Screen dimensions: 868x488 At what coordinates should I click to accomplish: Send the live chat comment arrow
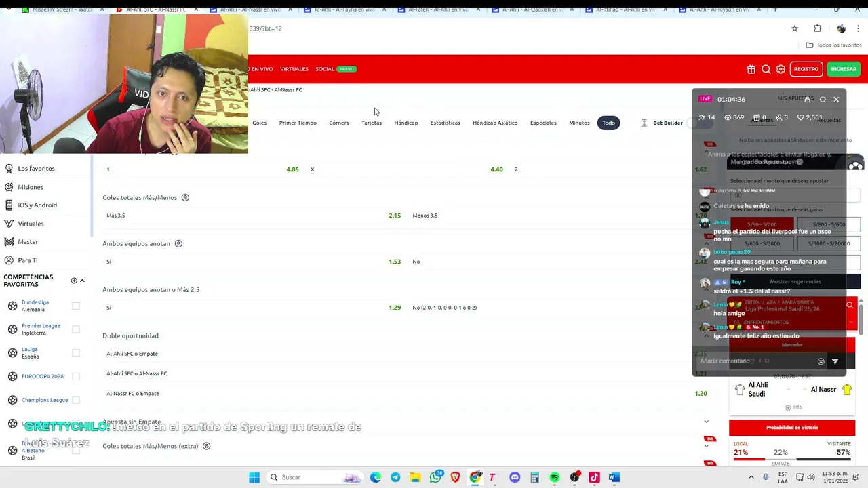point(835,361)
